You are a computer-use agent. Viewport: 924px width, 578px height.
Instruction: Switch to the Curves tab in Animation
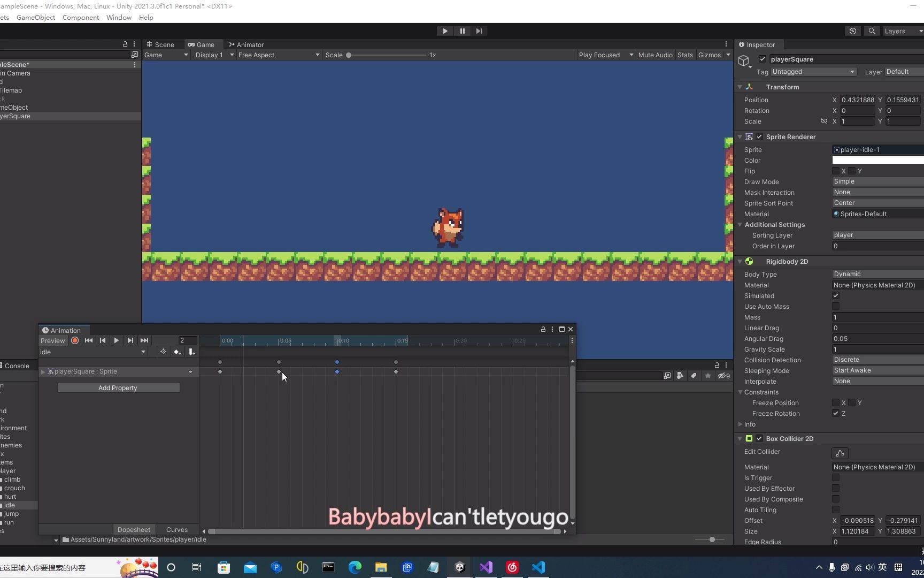tap(176, 529)
